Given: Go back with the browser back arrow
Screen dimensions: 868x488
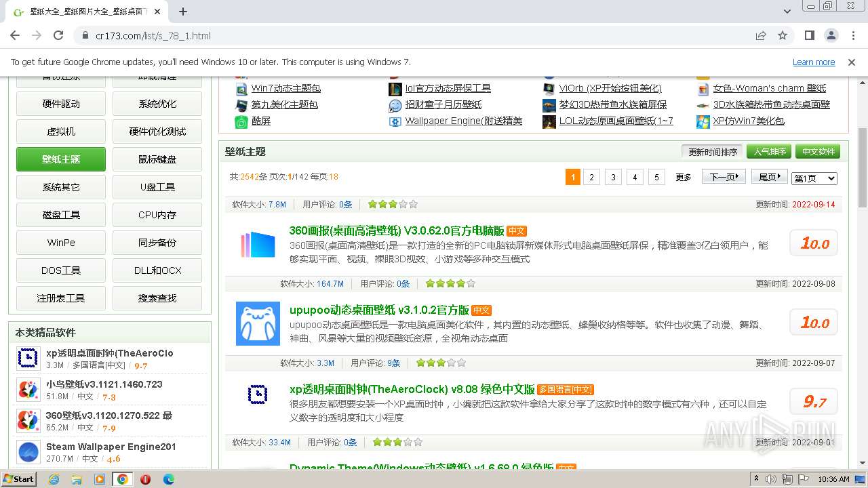Looking at the screenshot, I should [x=15, y=36].
